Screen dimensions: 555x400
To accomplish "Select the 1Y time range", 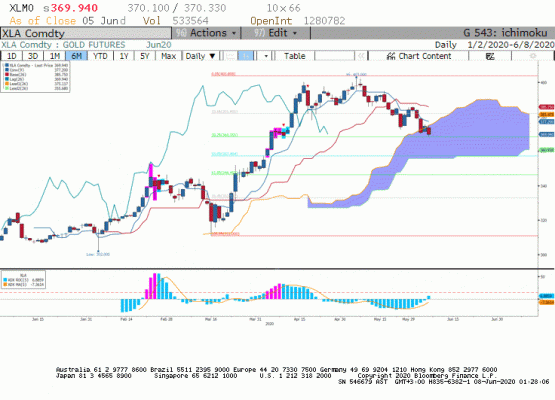I will 124,56.
